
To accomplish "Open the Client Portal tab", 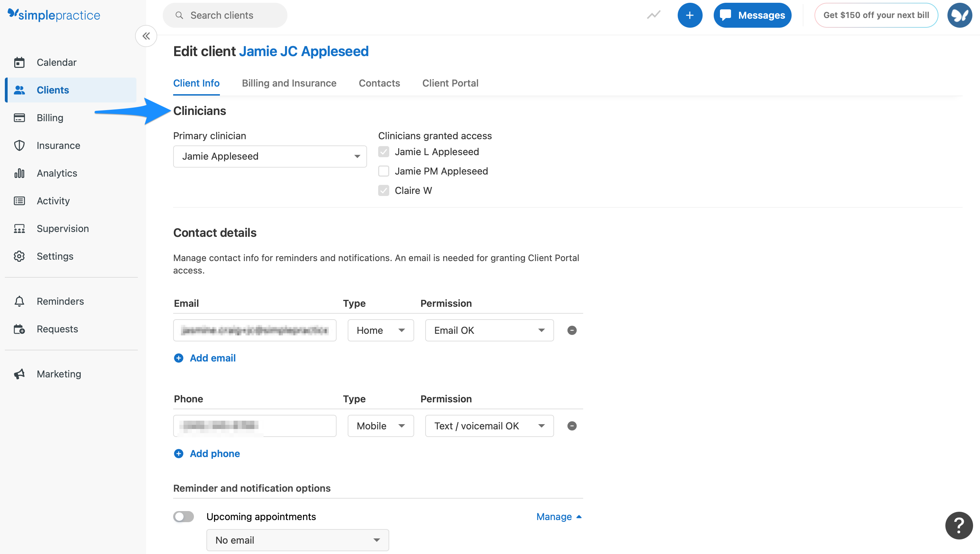I will pos(451,83).
